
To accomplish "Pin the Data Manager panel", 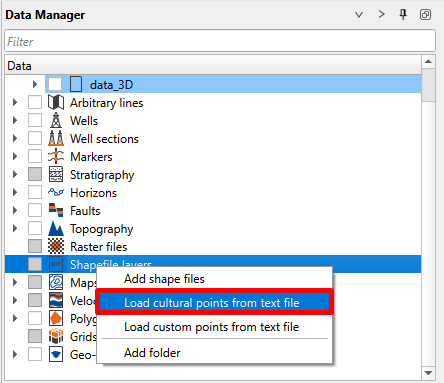I will (x=403, y=15).
